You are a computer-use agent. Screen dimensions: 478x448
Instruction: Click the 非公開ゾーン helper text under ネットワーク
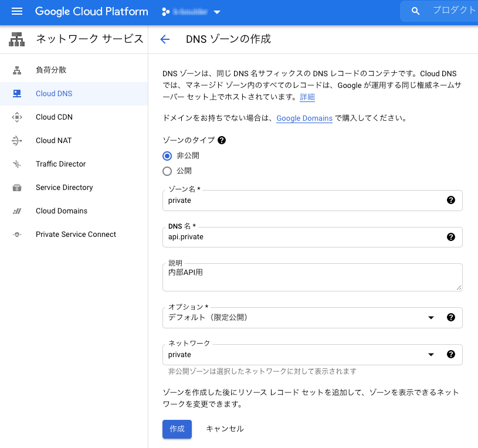tap(263, 371)
